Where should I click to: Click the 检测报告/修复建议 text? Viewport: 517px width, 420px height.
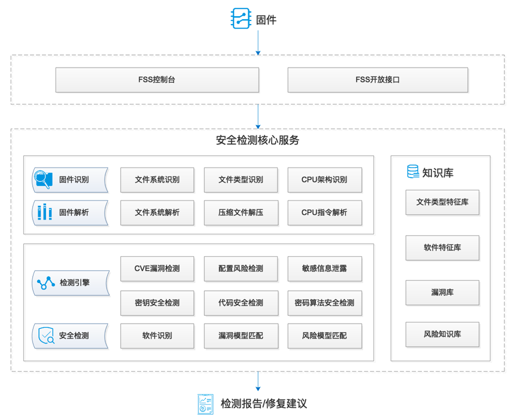264,404
